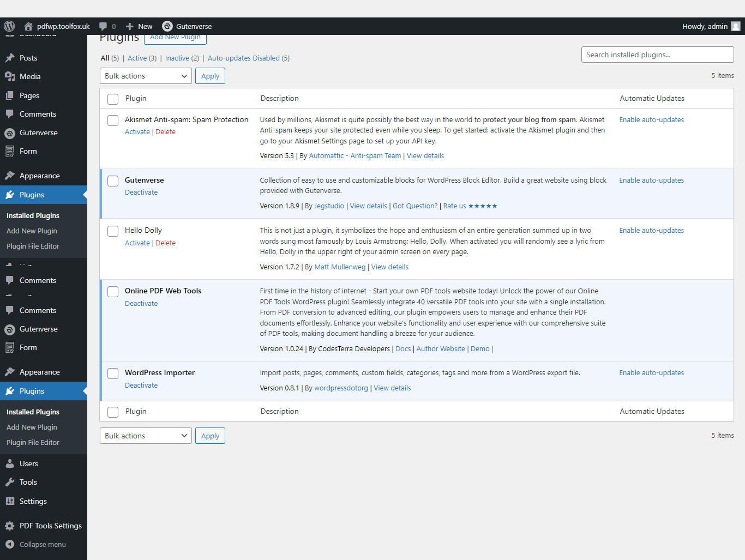This screenshot has width=745, height=560.
Task: Select all plugins via header checkbox
Action: tap(113, 99)
